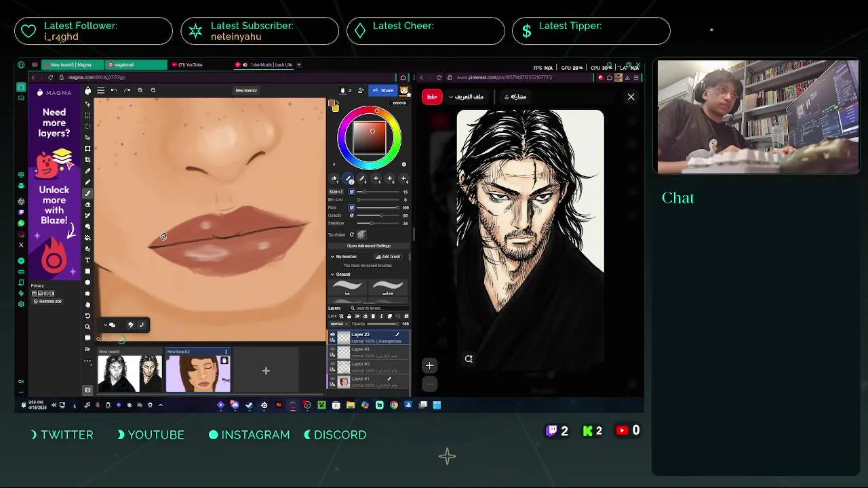868x488 pixels.
Task: Select the Rotate view tool
Action: click(x=87, y=316)
